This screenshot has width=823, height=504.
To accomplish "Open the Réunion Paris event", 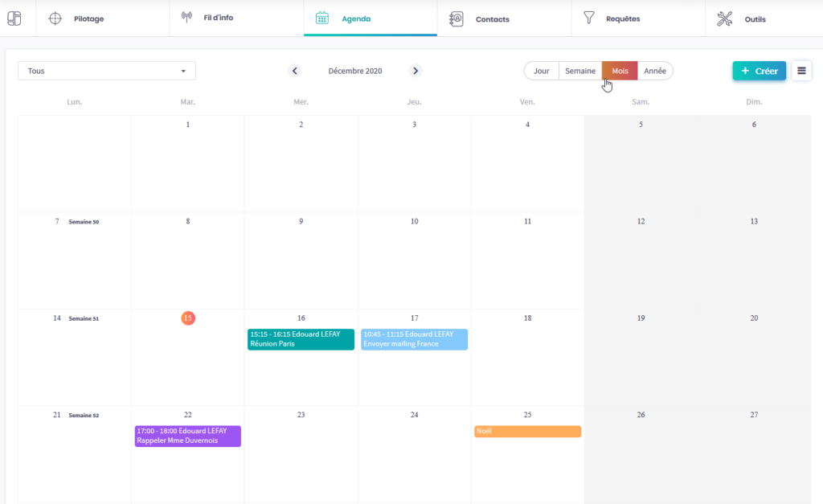I will (x=301, y=339).
